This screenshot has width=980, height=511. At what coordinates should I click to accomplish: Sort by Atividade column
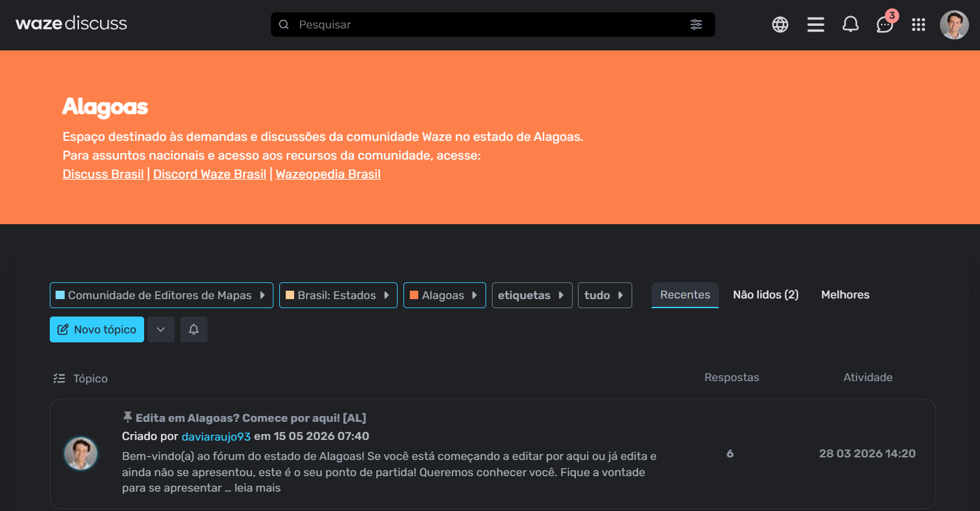tap(868, 377)
